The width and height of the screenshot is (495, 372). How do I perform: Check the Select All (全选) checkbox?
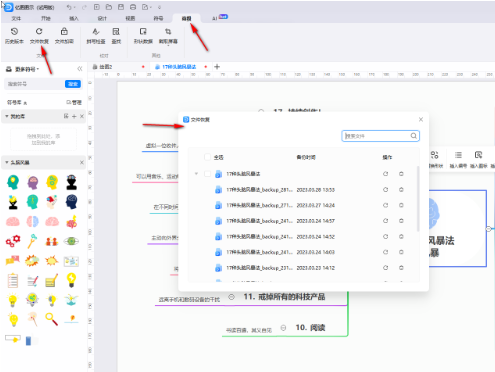[x=207, y=157]
